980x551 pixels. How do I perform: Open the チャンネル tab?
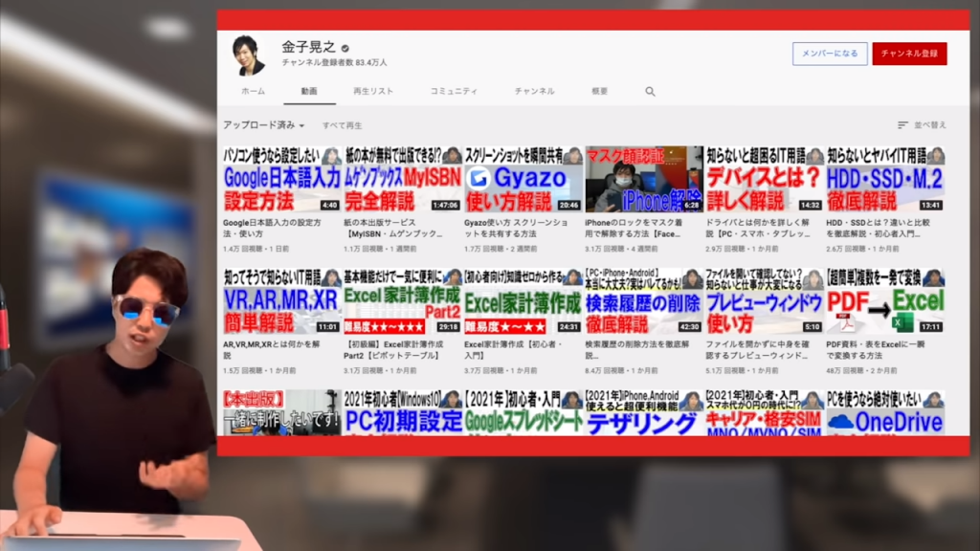pyautogui.click(x=534, y=91)
